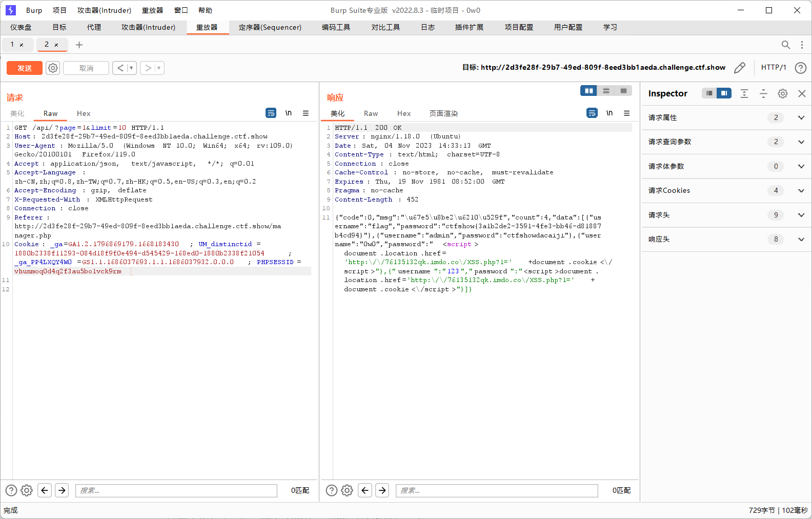This screenshot has height=519, width=812.
Task: Click the Cancel (取消) button
Action: [86, 68]
